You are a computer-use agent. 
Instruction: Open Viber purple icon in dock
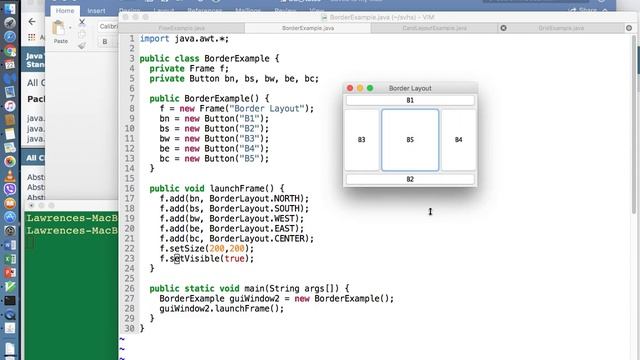tap(10, 189)
